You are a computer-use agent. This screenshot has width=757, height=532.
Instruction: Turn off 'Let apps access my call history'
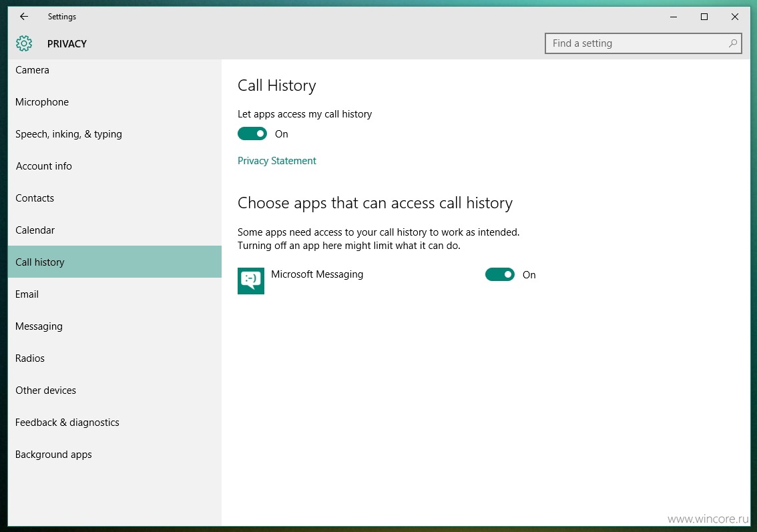pos(252,134)
